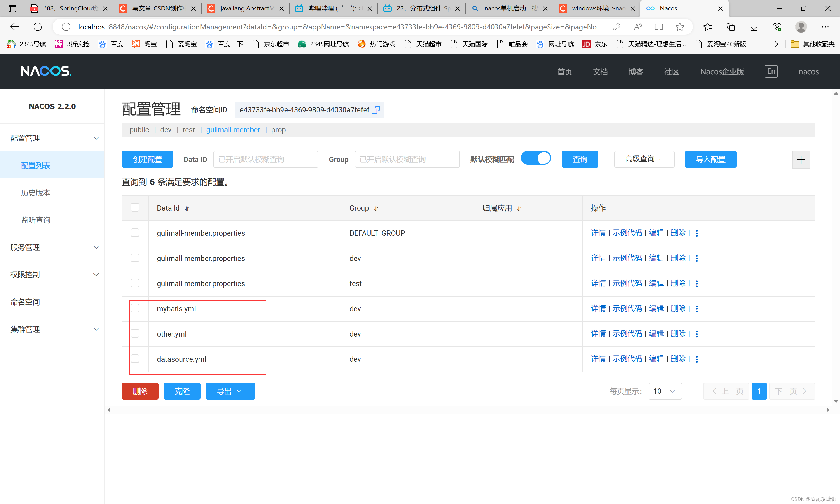Viewport: 840px width, 504px height.
Task: Switch language with En toggle
Action: 771,71
